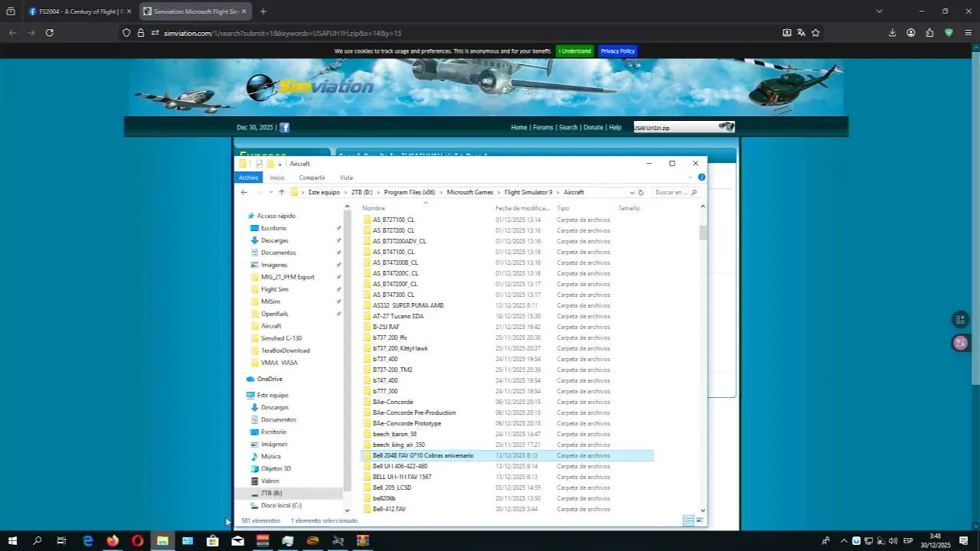This screenshot has height=551, width=980.
Task: Open the Privacy Policy link
Action: pyautogui.click(x=618, y=51)
